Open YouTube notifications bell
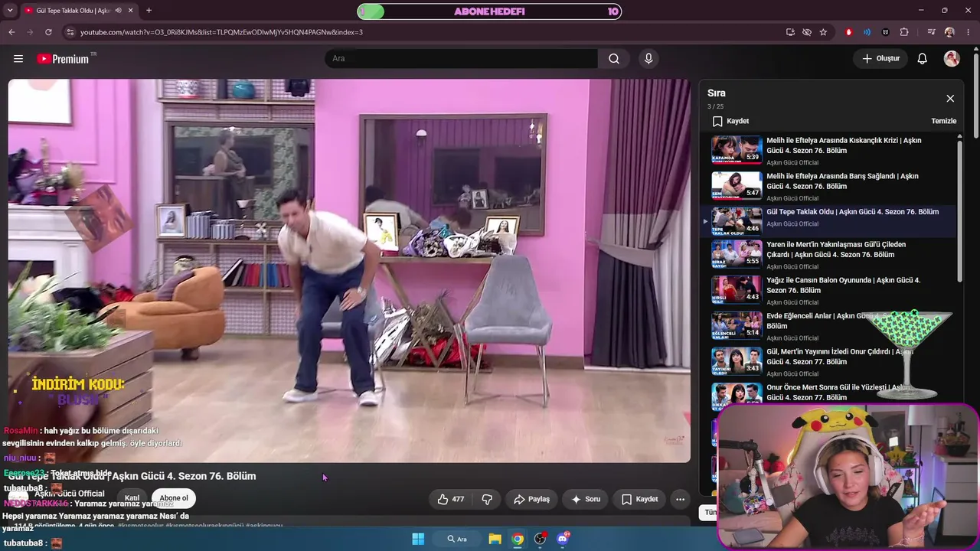 coord(923,59)
